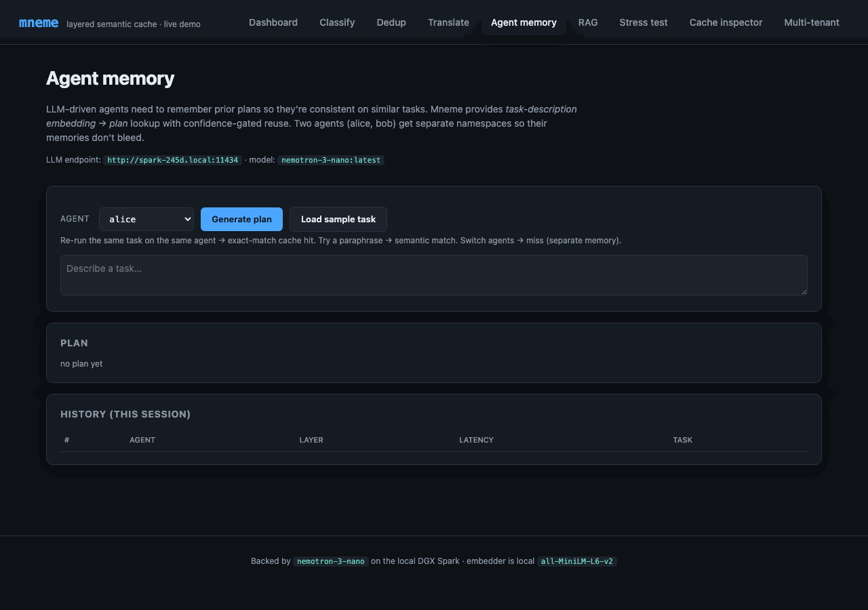Click the nemotron-3-nano:latest model label

[331, 160]
